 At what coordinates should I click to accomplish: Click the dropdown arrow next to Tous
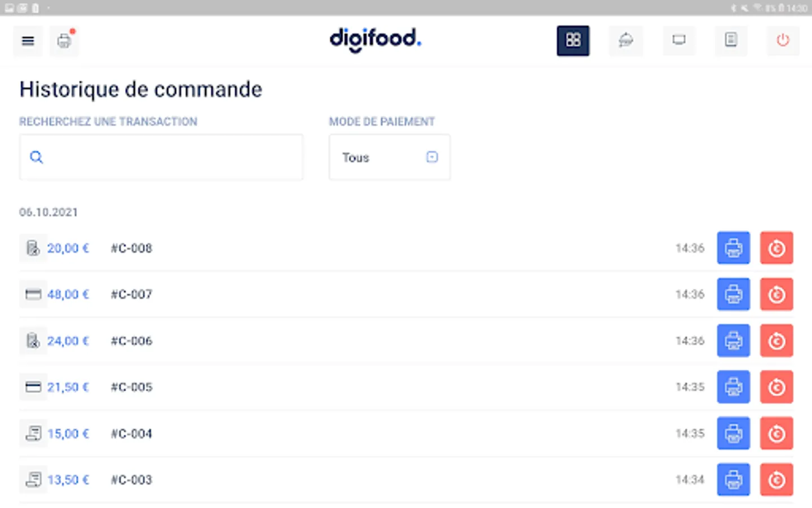click(432, 157)
